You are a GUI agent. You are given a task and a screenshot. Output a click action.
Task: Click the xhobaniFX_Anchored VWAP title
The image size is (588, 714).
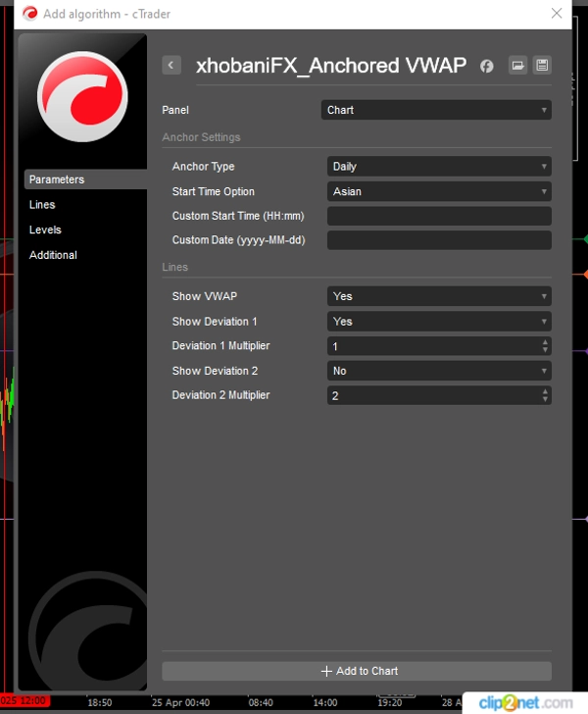coord(331,66)
